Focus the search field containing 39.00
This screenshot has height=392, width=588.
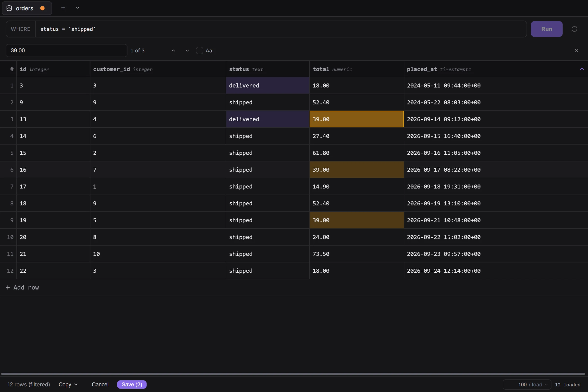point(66,50)
